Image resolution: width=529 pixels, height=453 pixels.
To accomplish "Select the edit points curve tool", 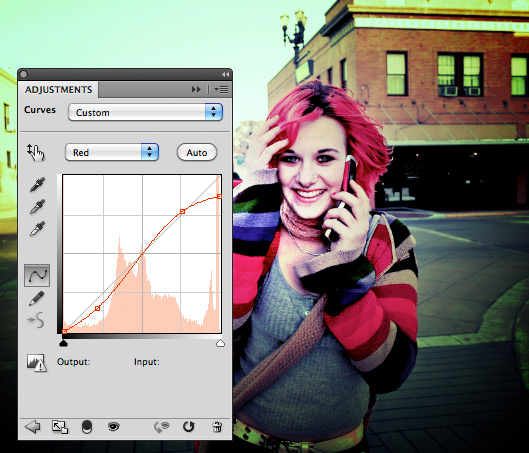I will (x=37, y=276).
